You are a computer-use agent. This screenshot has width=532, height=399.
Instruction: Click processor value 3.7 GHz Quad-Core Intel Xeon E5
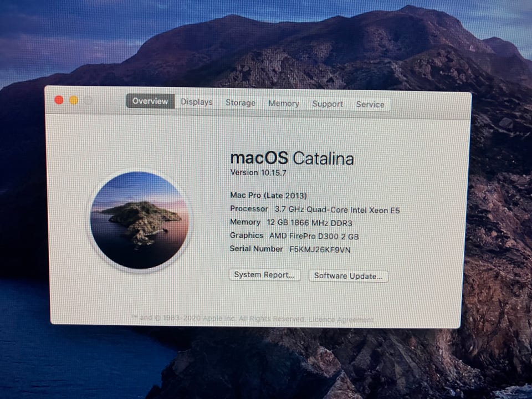tap(337, 209)
